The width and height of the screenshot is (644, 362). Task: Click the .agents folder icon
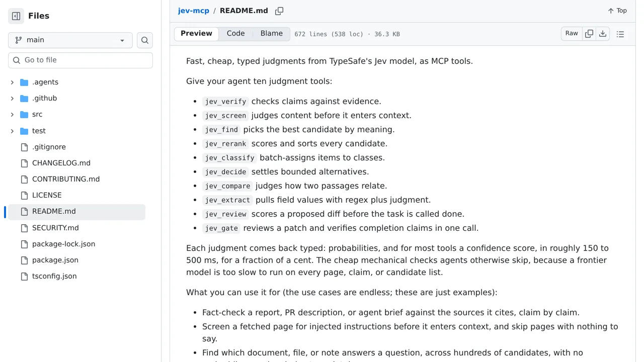pos(24,82)
